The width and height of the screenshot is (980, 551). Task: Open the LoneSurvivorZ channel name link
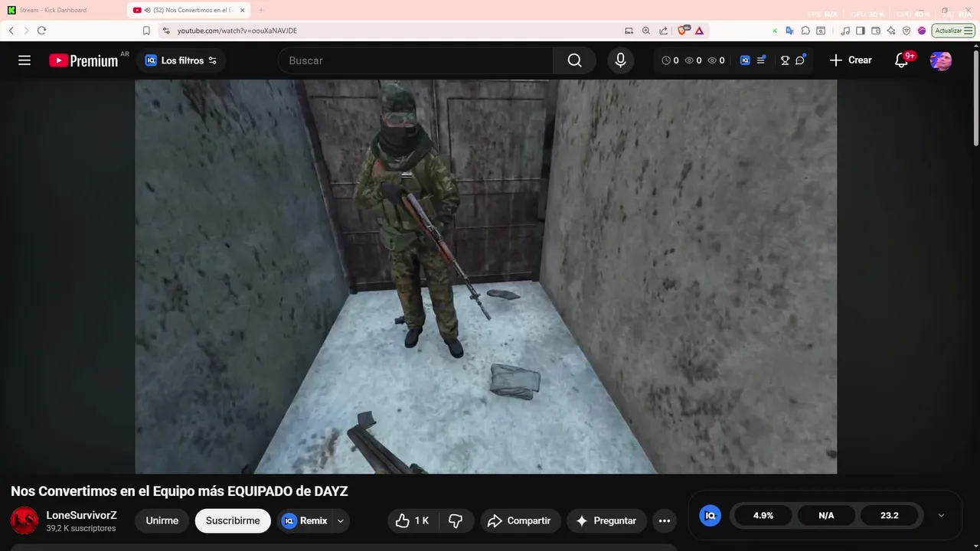coord(81,516)
